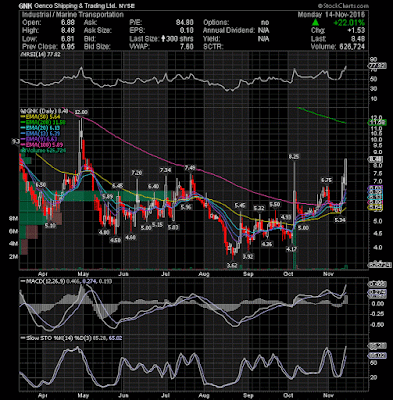Screen dimensions: 393x400
Task: Click the P/E value 84.80
Action: [185, 23]
